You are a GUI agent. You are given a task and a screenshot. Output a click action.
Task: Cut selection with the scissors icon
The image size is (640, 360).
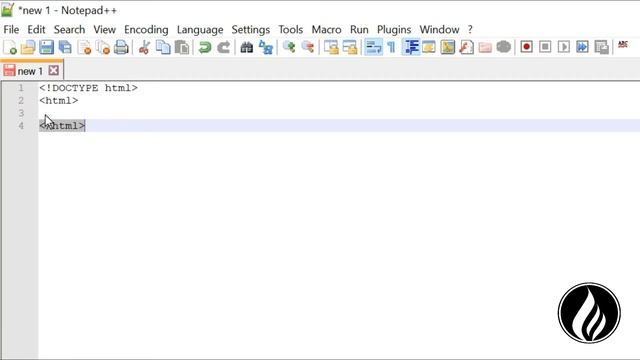tap(144, 47)
